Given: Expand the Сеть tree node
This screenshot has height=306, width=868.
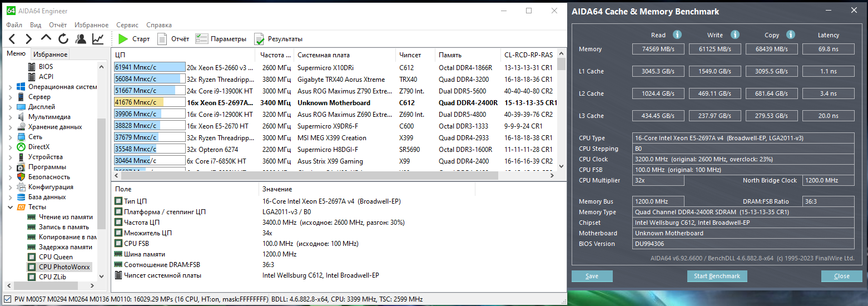Looking at the screenshot, I should point(10,137).
